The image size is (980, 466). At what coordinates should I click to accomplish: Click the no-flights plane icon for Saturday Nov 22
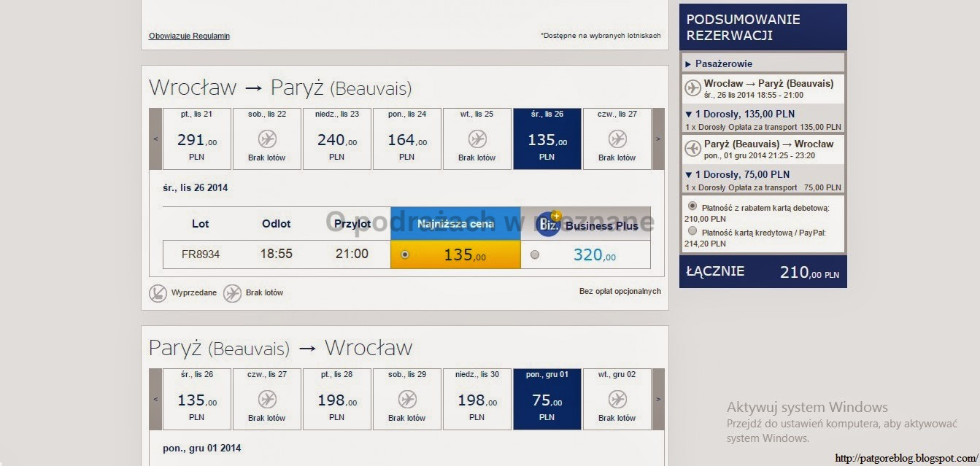pos(267,139)
